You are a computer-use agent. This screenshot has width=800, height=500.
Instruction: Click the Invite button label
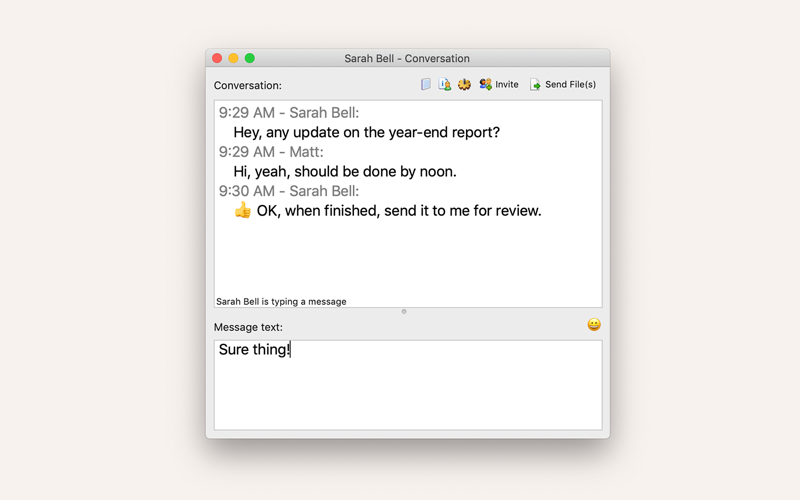tap(507, 85)
